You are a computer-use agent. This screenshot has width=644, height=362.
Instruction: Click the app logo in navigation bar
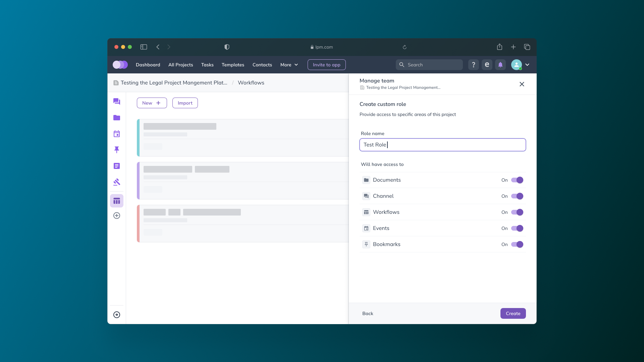pos(120,65)
